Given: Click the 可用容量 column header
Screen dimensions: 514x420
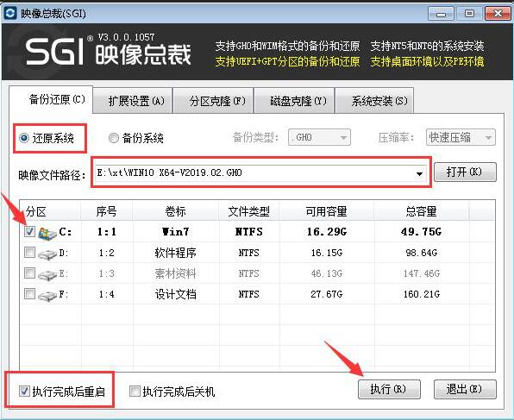Looking at the screenshot, I should click(327, 211).
